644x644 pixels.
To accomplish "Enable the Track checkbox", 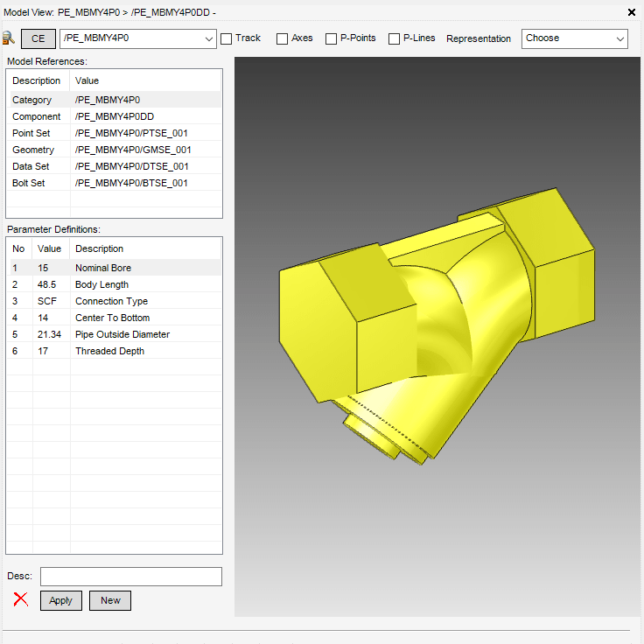I will point(227,38).
